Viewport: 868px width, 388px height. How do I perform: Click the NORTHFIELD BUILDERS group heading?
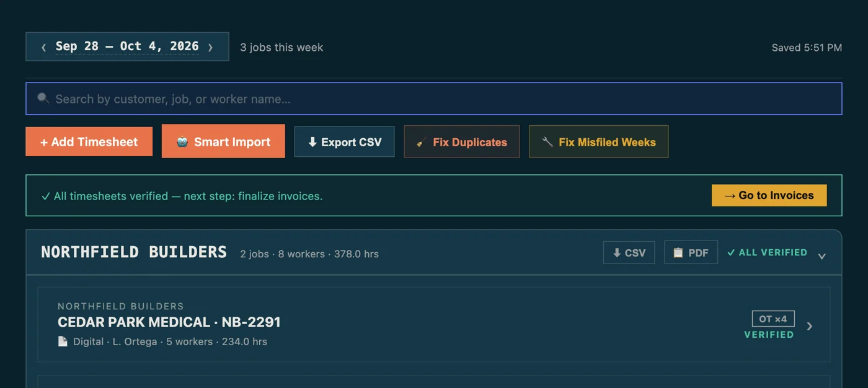pyautogui.click(x=134, y=252)
